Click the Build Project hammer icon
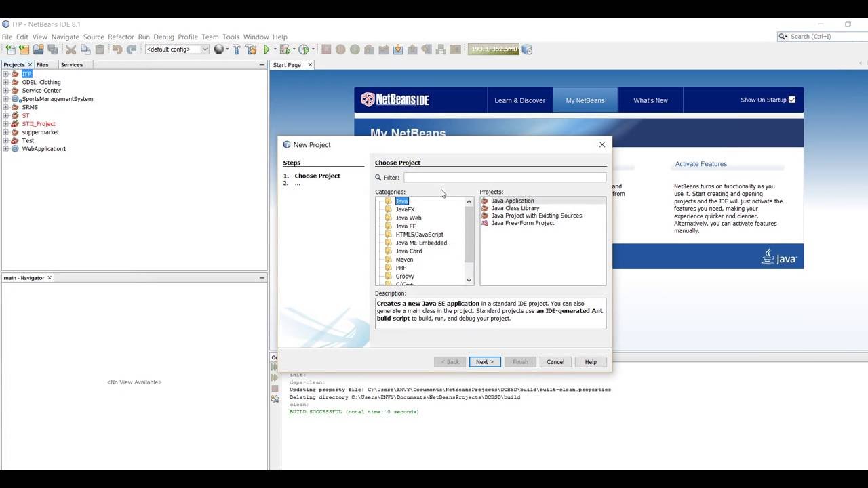 [x=237, y=49]
